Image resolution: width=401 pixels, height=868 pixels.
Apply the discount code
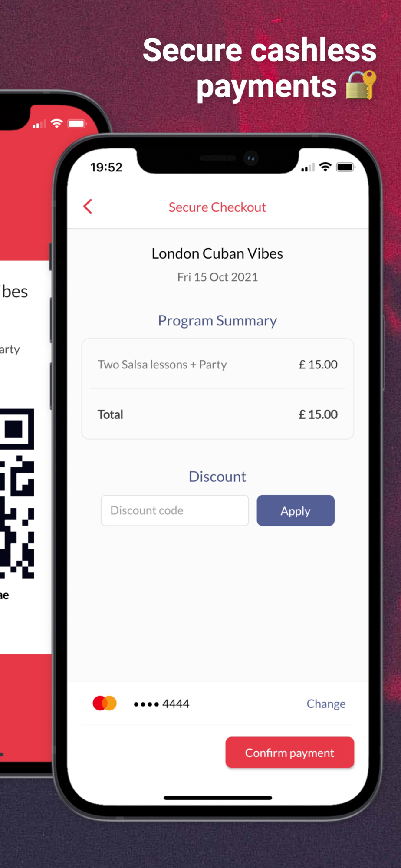pos(296,510)
